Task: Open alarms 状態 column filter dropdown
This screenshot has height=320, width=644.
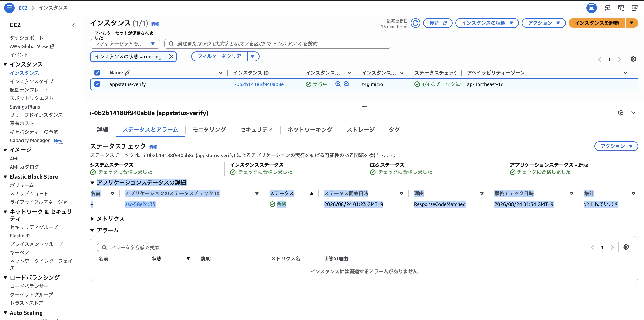Action: [188, 259]
